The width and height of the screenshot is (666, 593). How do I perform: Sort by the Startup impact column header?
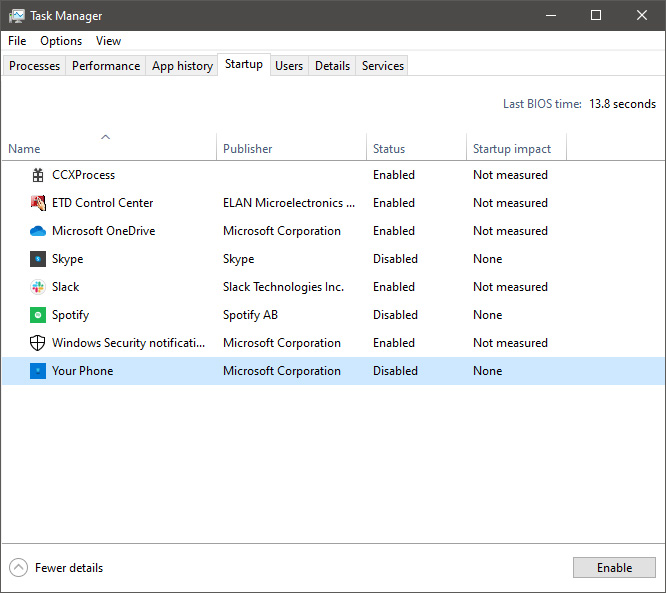(512, 149)
